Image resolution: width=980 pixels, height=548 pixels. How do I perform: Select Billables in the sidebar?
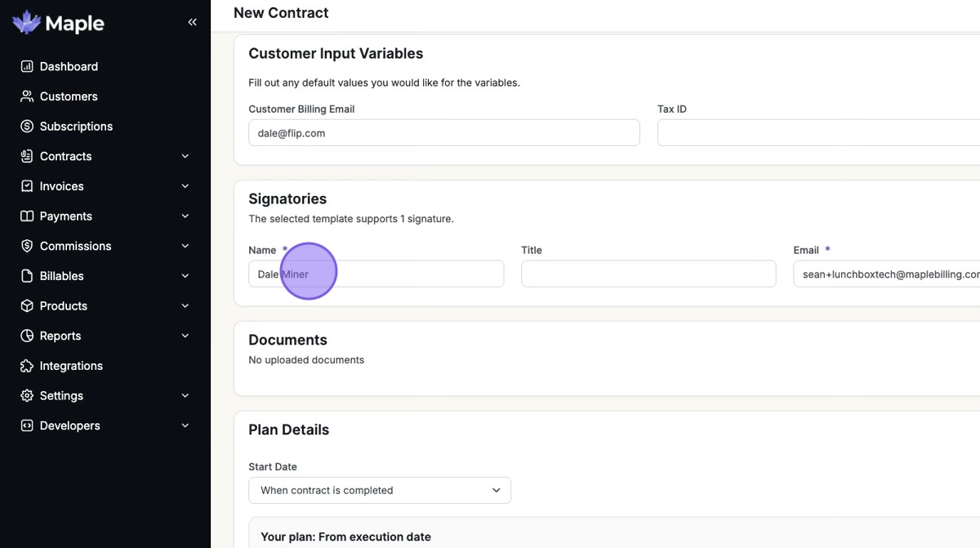62,276
